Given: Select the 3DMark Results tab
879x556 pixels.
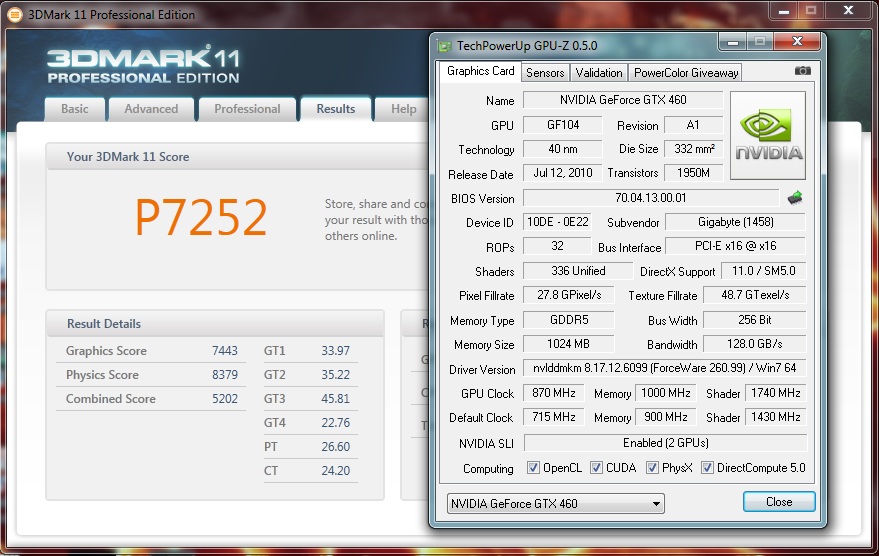Looking at the screenshot, I should coord(336,109).
